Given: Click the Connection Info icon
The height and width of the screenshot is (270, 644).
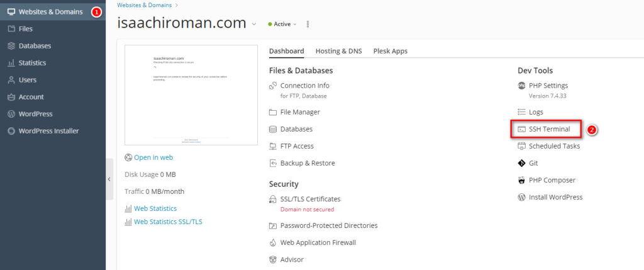Looking at the screenshot, I should [273, 86].
